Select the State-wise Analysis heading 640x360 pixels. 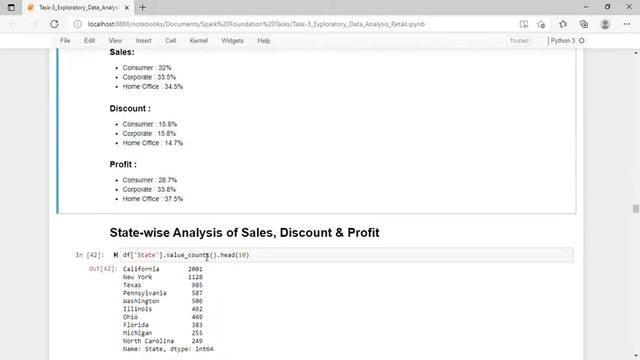point(244,233)
